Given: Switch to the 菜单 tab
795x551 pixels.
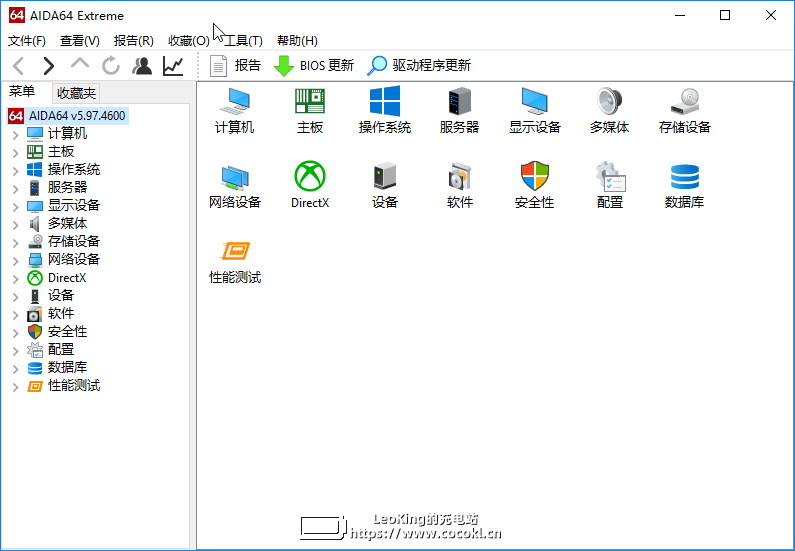Looking at the screenshot, I should click(22, 92).
